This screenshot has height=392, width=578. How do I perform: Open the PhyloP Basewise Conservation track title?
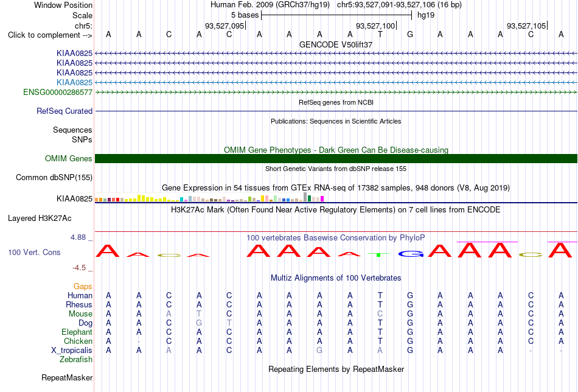336,238
